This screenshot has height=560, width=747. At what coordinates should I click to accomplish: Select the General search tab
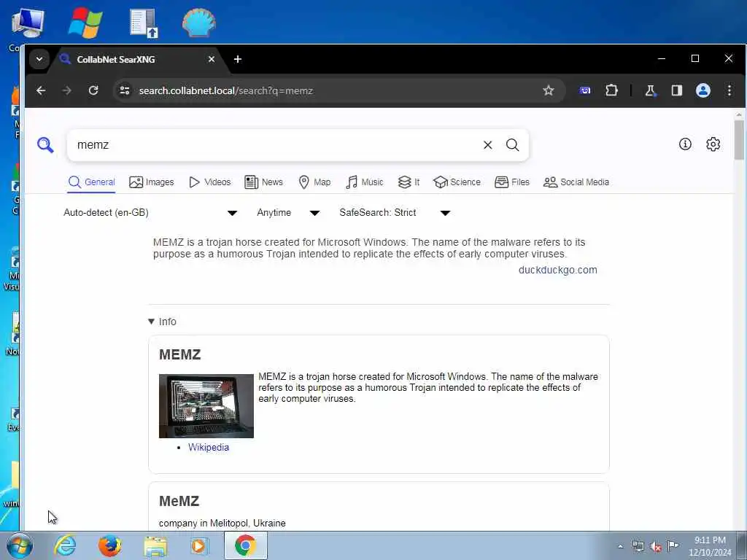tap(91, 182)
